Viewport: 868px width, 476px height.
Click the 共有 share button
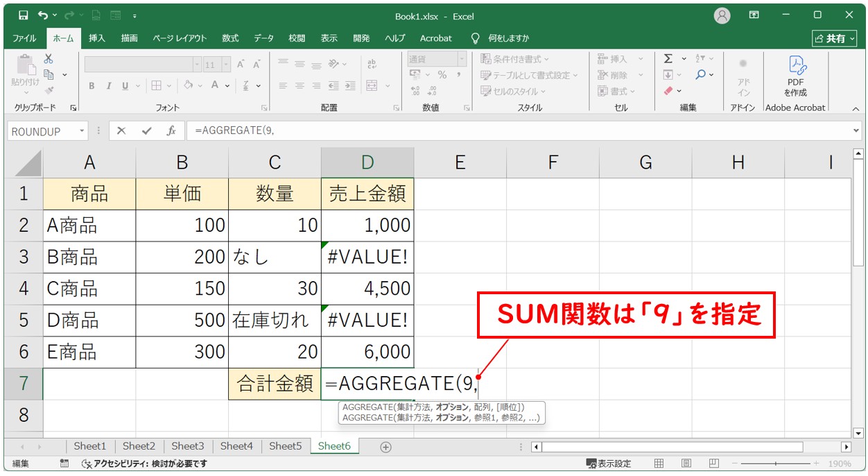point(834,38)
